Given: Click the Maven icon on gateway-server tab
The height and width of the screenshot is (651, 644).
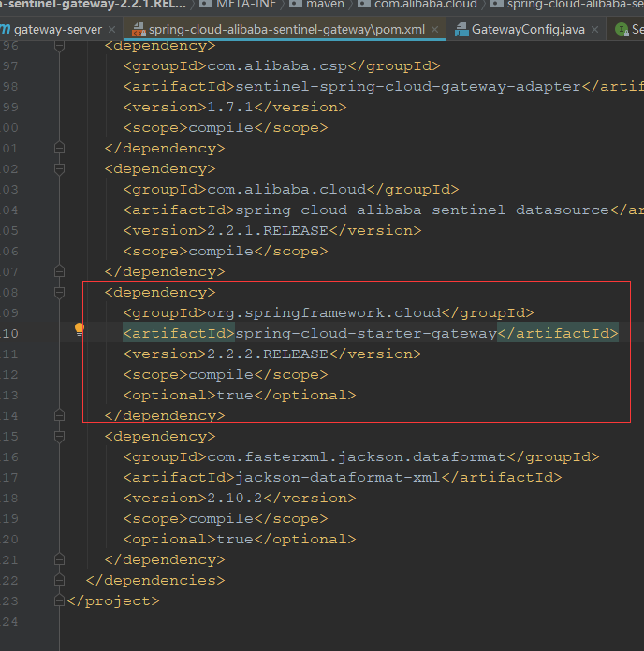Looking at the screenshot, I should click(5, 29).
